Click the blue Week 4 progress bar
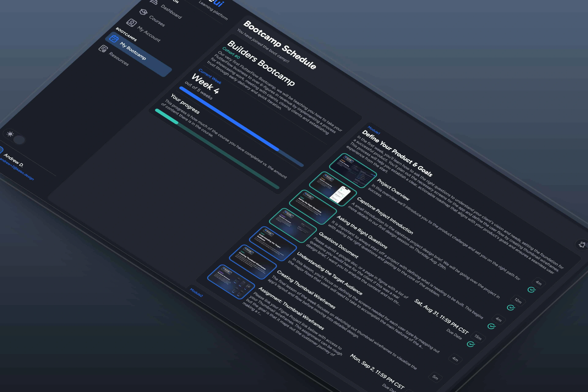Image resolution: width=588 pixels, height=392 pixels. [241, 126]
